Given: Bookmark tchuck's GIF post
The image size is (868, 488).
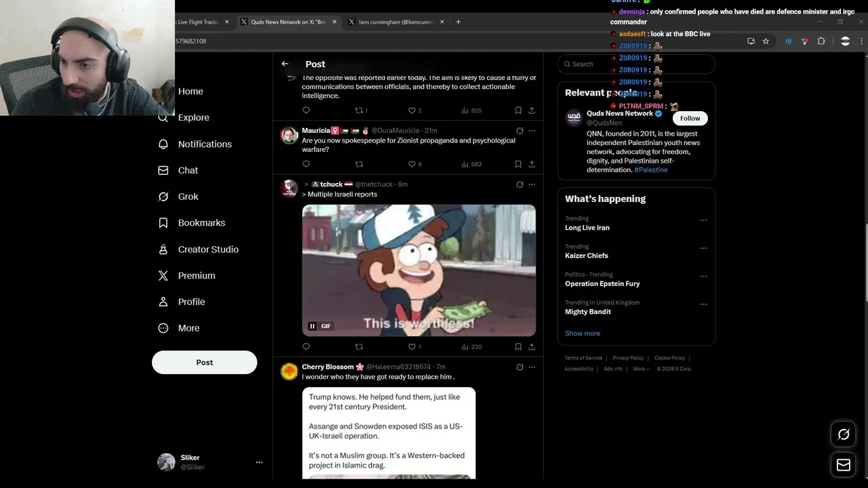Looking at the screenshot, I should click(x=518, y=346).
